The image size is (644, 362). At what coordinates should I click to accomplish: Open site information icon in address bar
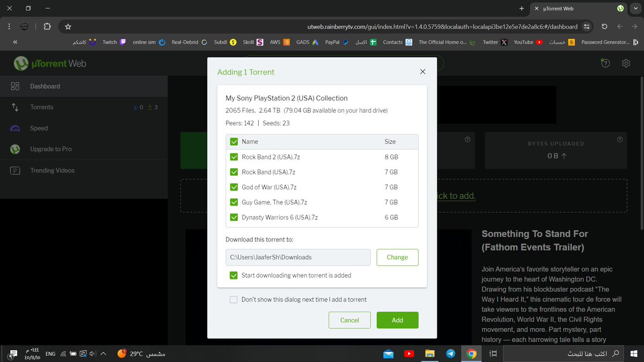(587, 26)
